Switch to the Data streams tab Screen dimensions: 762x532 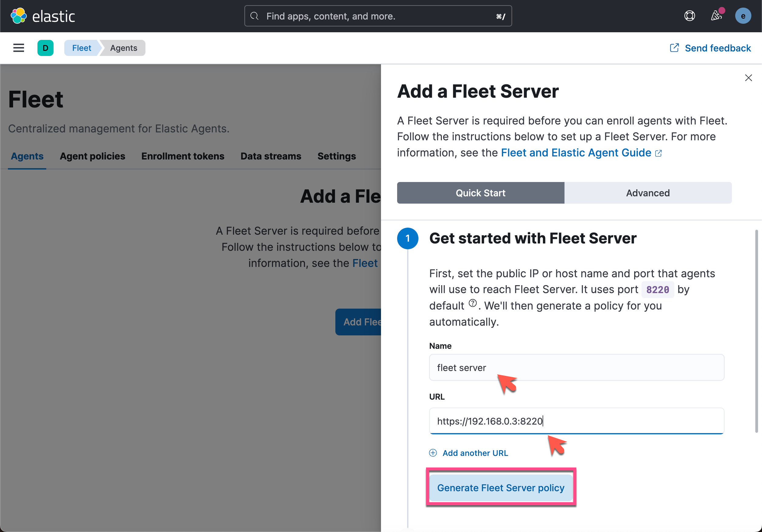(x=271, y=156)
